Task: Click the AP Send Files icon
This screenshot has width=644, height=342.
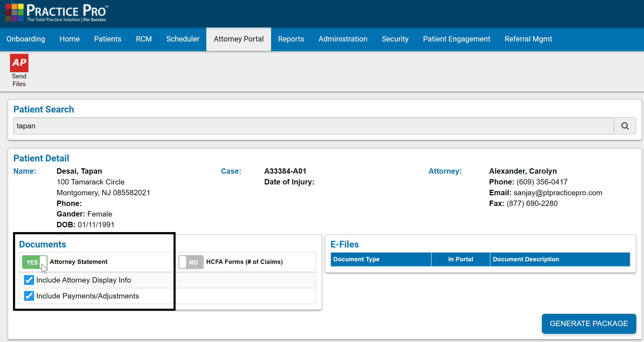Action: 19,63
